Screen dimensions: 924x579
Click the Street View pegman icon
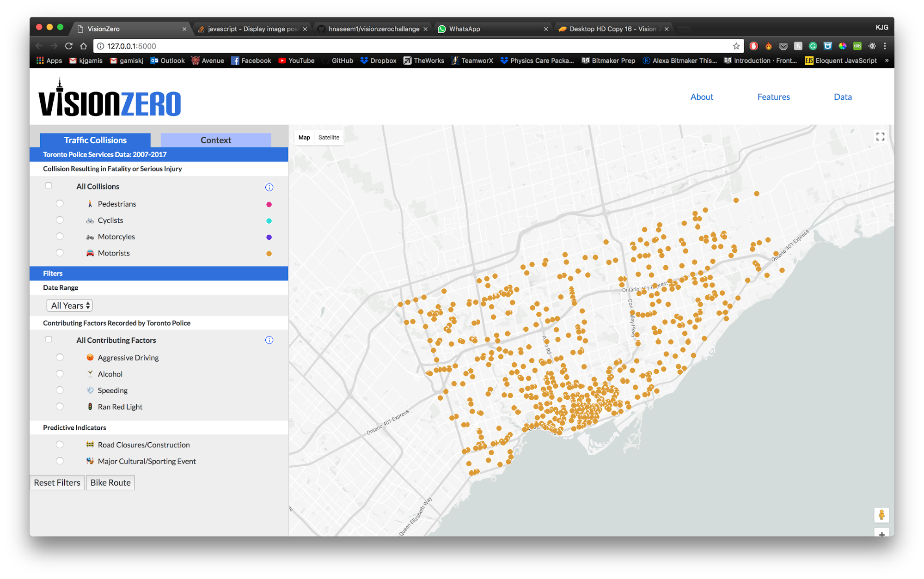tap(881, 515)
